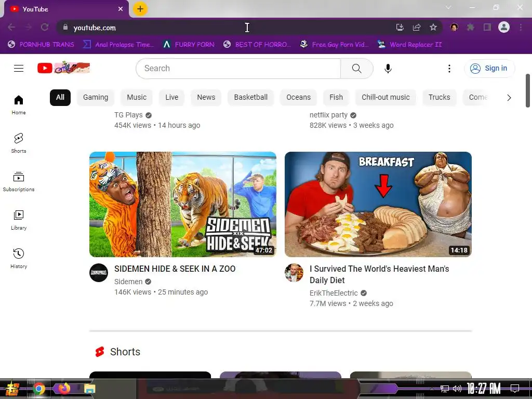
Task: Click the taskbar clock showing 10:27 AM
Action: point(484,389)
